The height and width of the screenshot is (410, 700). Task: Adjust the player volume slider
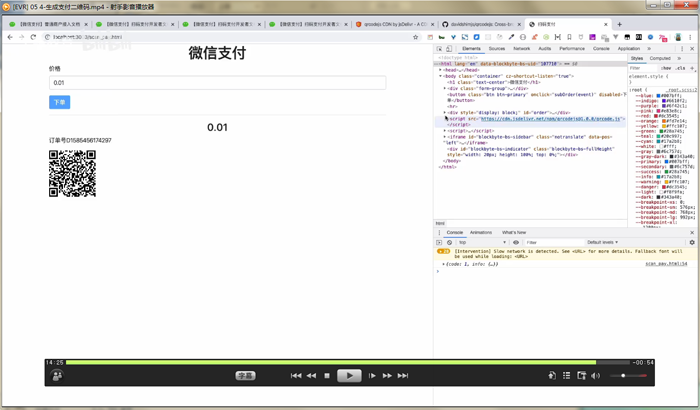[628, 376]
